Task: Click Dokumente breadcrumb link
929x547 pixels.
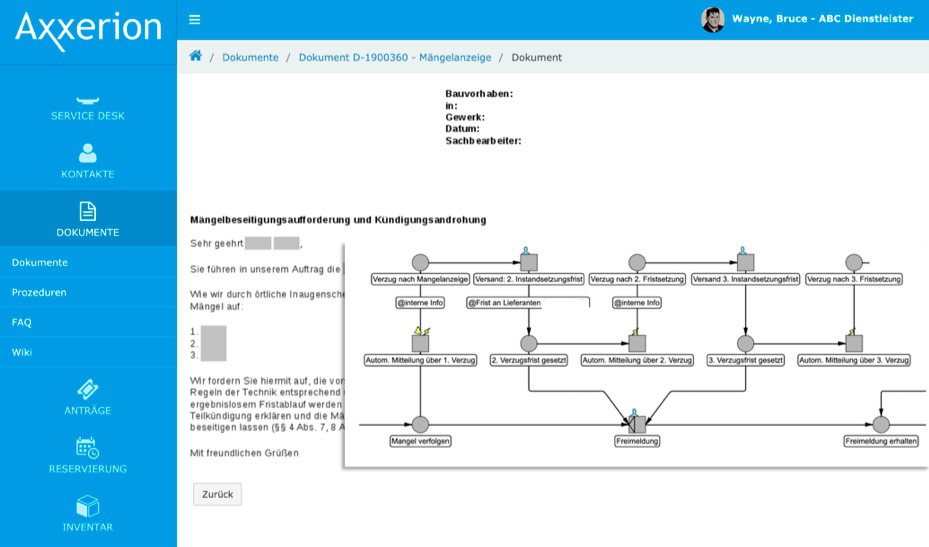Action: pos(250,57)
